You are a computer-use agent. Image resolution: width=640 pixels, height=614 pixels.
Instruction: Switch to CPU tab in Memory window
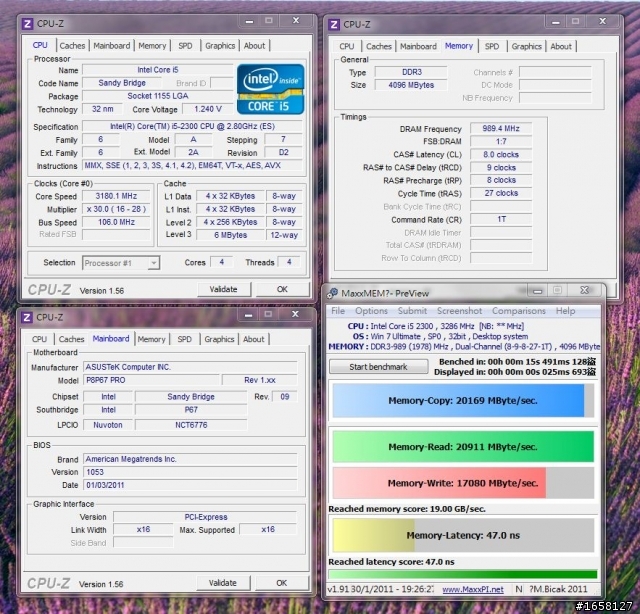pos(347,47)
